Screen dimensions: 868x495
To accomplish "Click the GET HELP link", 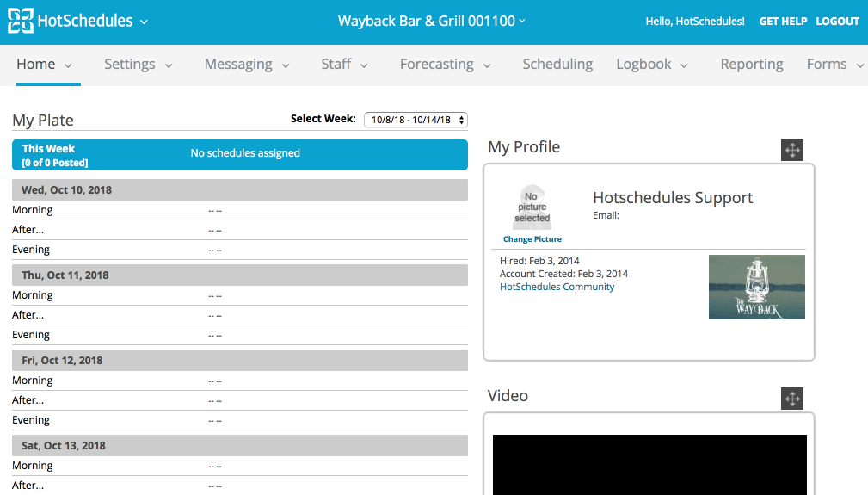I will click(x=783, y=21).
